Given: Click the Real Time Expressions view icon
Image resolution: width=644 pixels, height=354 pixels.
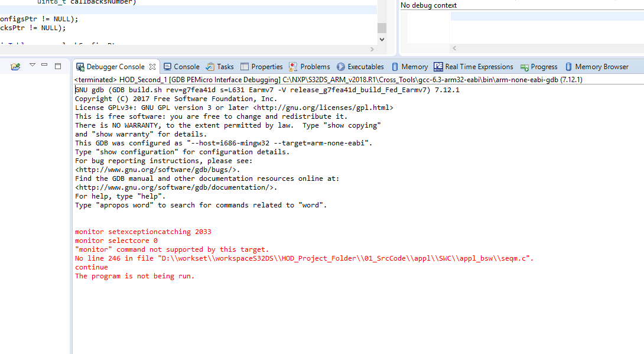Looking at the screenshot, I should tap(438, 66).
